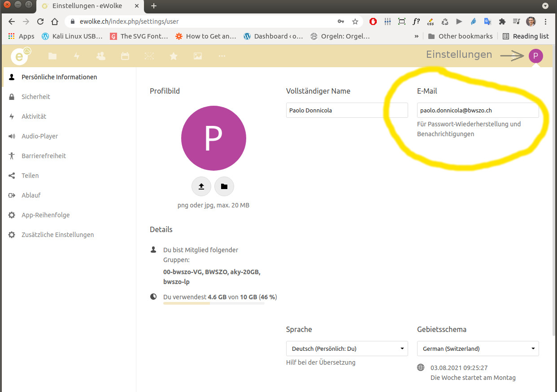Select Zusätzliche Einstellungen in sidebar
557x392 pixels.
[x=57, y=235]
